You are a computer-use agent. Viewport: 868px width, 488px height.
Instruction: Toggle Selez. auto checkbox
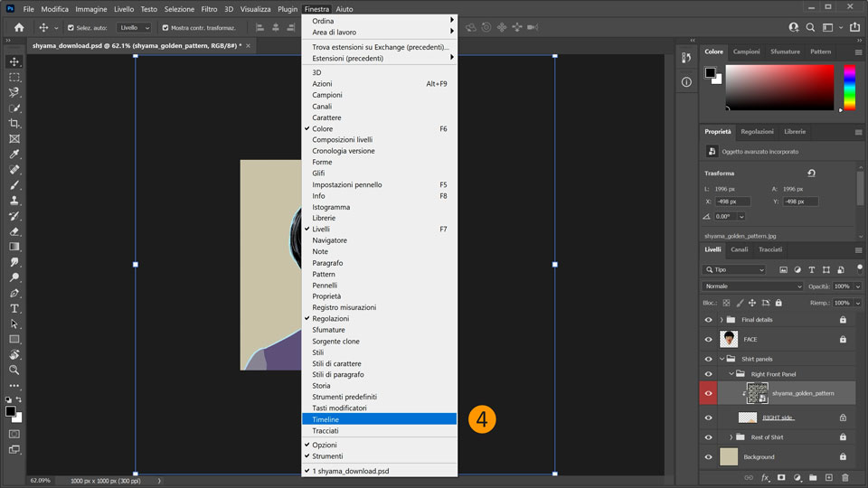tap(71, 28)
